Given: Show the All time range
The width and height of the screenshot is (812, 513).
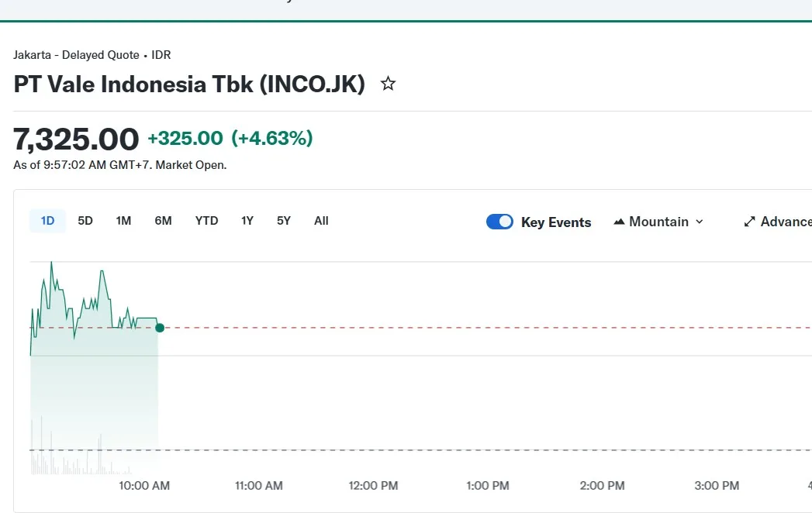Looking at the screenshot, I should click(x=321, y=221).
